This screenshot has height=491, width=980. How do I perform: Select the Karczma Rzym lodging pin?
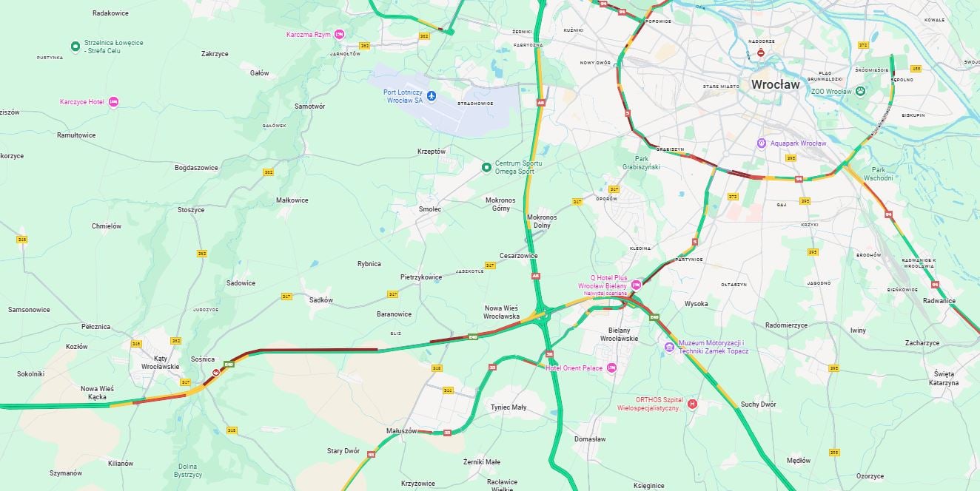click(340, 34)
